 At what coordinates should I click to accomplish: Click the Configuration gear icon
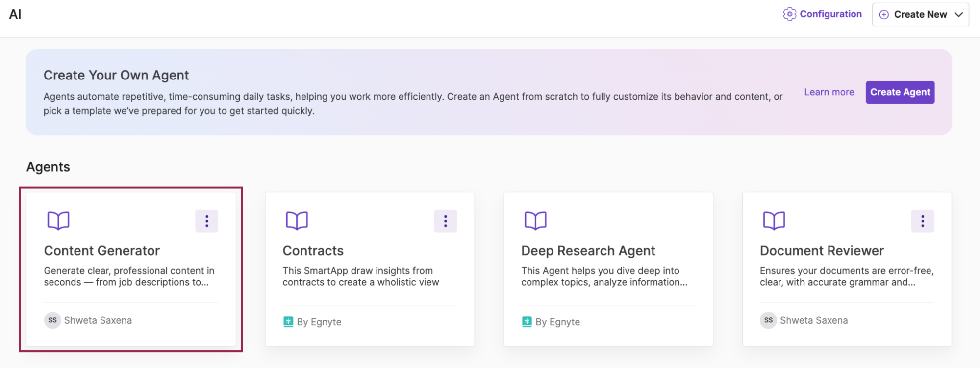click(789, 14)
